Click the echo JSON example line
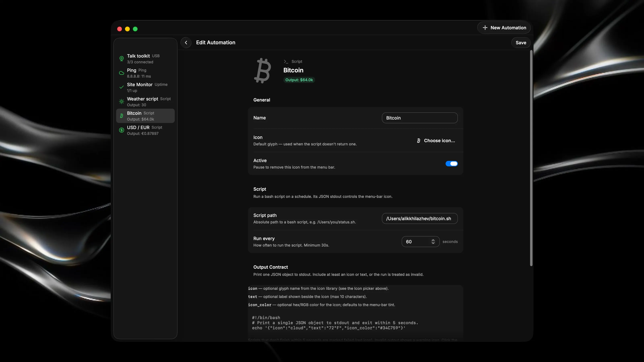The height and width of the screenshot is (362, 644). 328,328
